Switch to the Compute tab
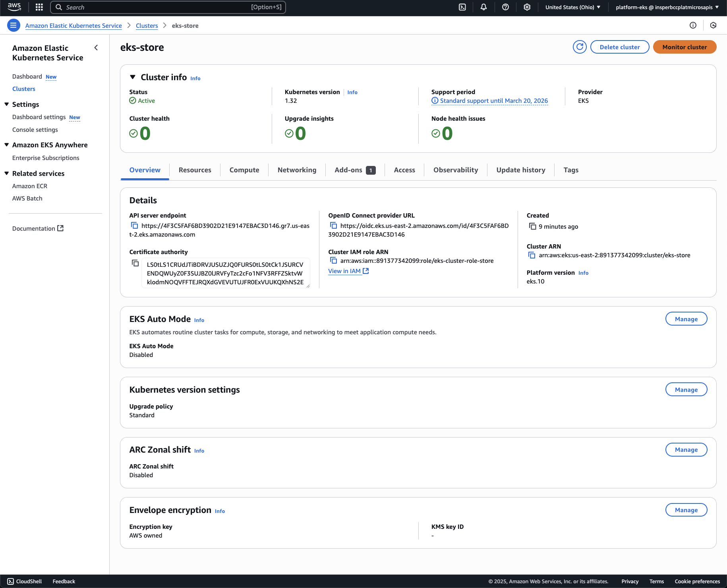The height and width of the screenshot is (588, 727). click(244, 170)
